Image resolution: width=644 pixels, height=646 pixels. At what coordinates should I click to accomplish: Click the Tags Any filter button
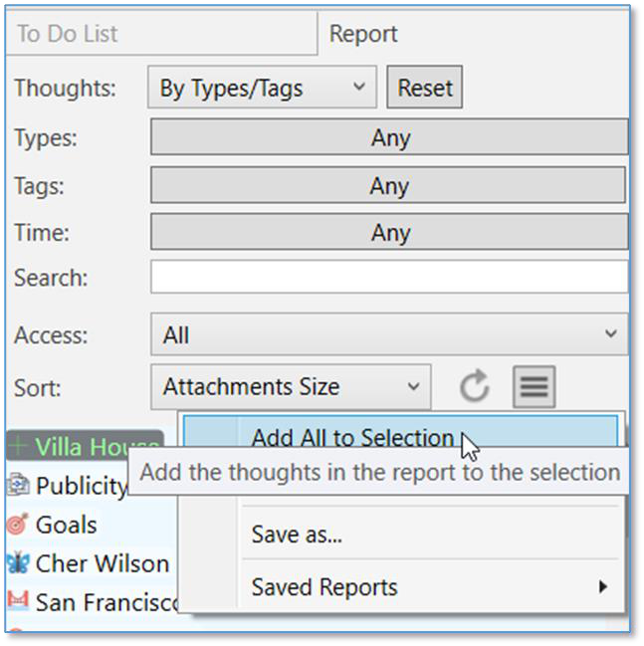pyautogui.click(x=389, y=186)
